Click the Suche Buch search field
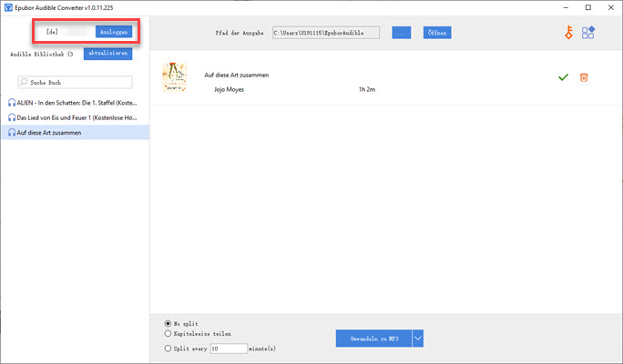The image size is (623, 364). coord(75,82)
